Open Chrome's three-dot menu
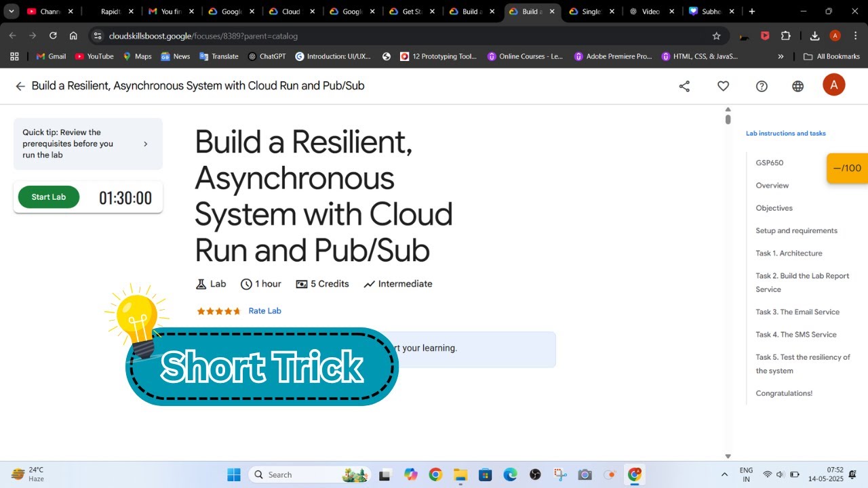 click(855, 36)
